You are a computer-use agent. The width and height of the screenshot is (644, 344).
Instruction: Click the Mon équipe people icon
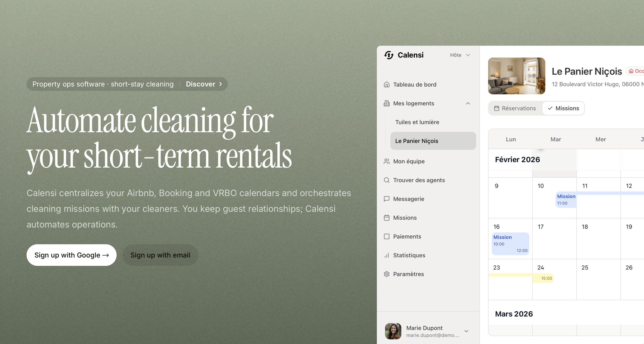pyautogui.click(x=386, y=161)
